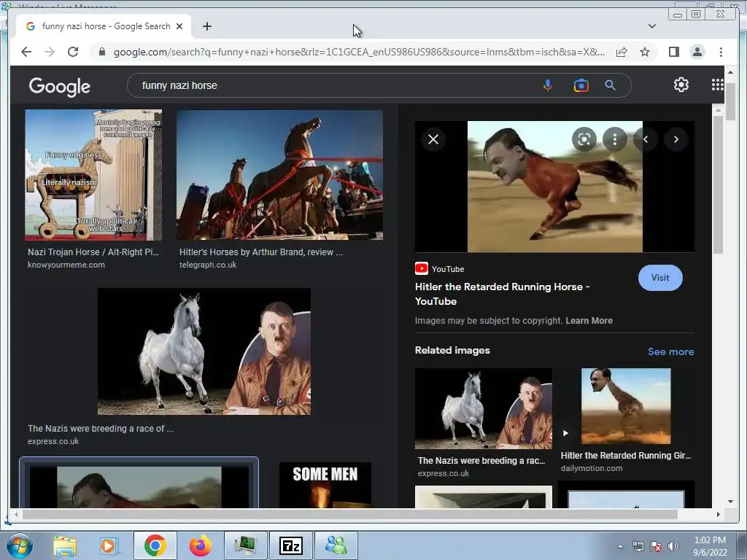This screenshot has height=560, width=747.
Task: Click the horizontal scrollbar at bottom
Action: [x=349, y=514]
